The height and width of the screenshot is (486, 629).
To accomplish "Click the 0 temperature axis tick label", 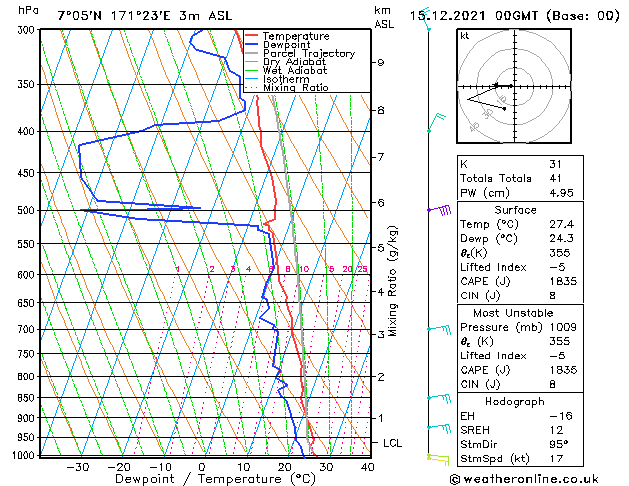I will (x=202, y=468).
